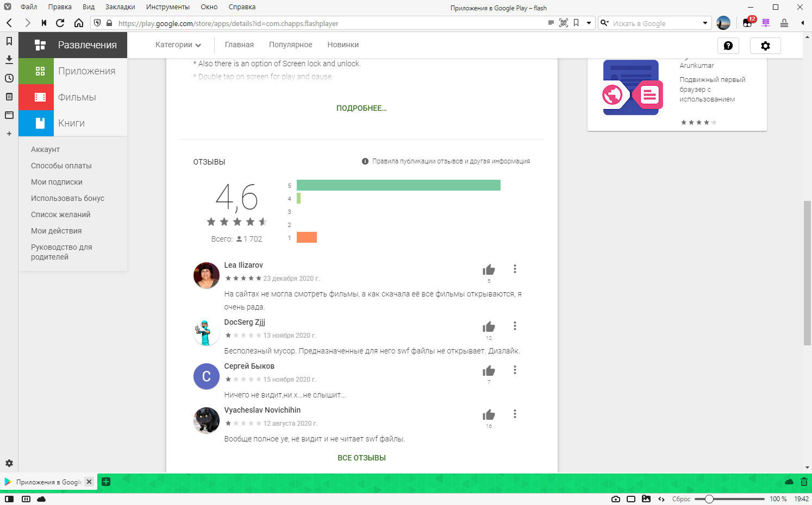Reload the current page
This screenshot has width=812, height=505.
pyautogui.click(x=60, y=23)
